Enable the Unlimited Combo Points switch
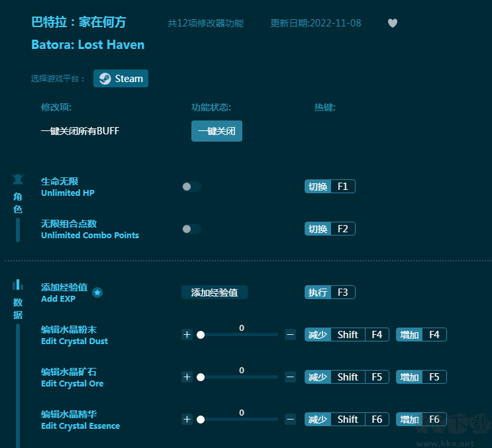The height and width of the screenshot is (448, 492). (x=191, y=229)
